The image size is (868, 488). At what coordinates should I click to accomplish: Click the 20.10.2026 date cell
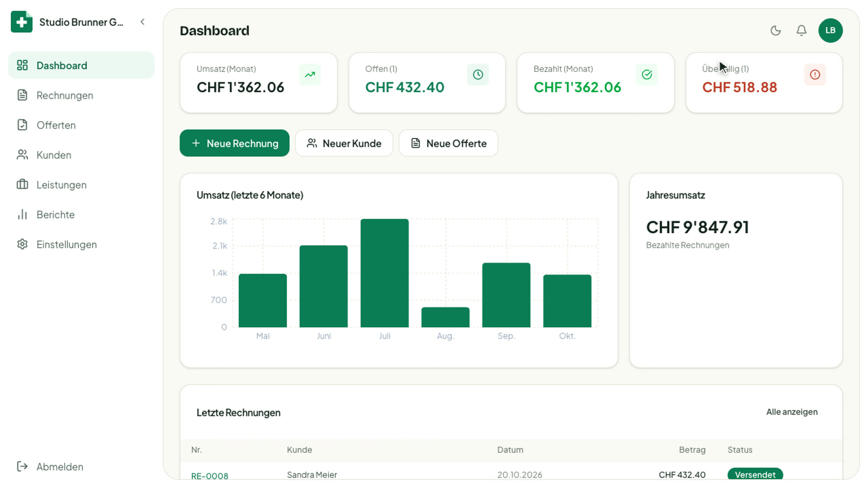pos(520,474)
